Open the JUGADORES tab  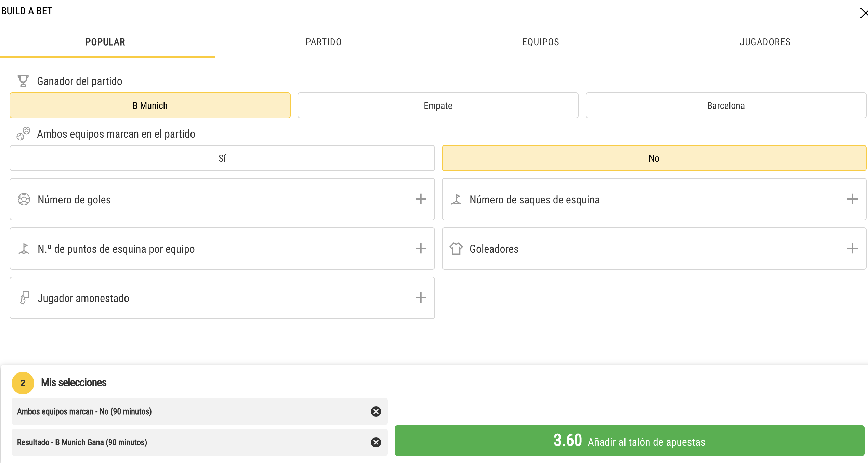[x=765, y=42]
